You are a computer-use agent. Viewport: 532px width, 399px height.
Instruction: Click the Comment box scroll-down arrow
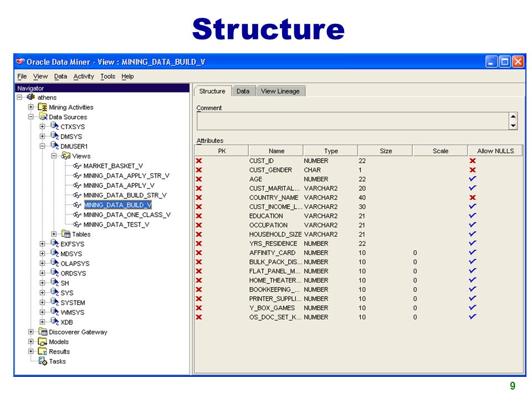coord(513,126)
